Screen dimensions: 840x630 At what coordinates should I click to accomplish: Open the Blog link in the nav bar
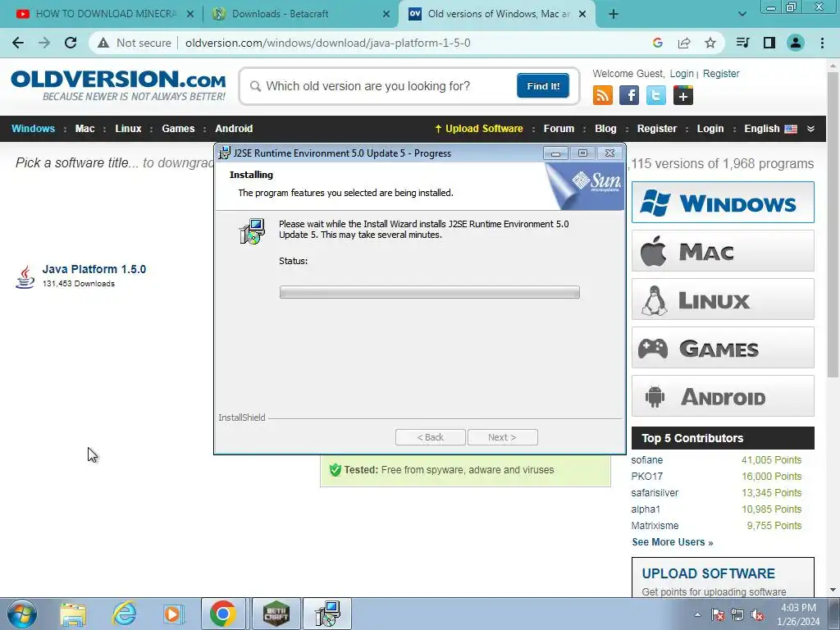(x=605, y=129)
